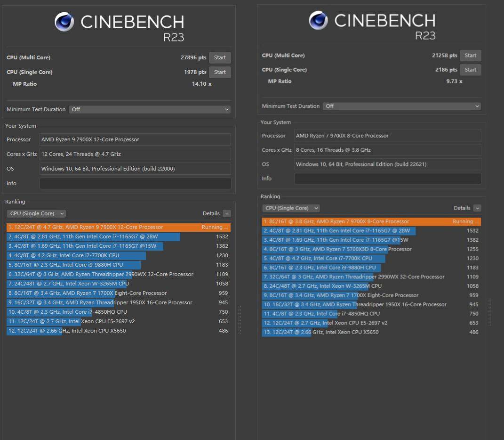Select the orange Ryzen 9 7900X ranking row

119,227
